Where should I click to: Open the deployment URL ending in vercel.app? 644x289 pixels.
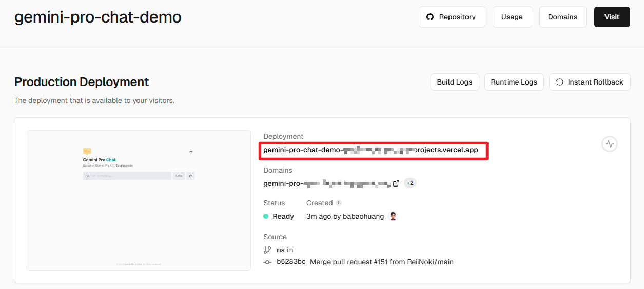370,150
